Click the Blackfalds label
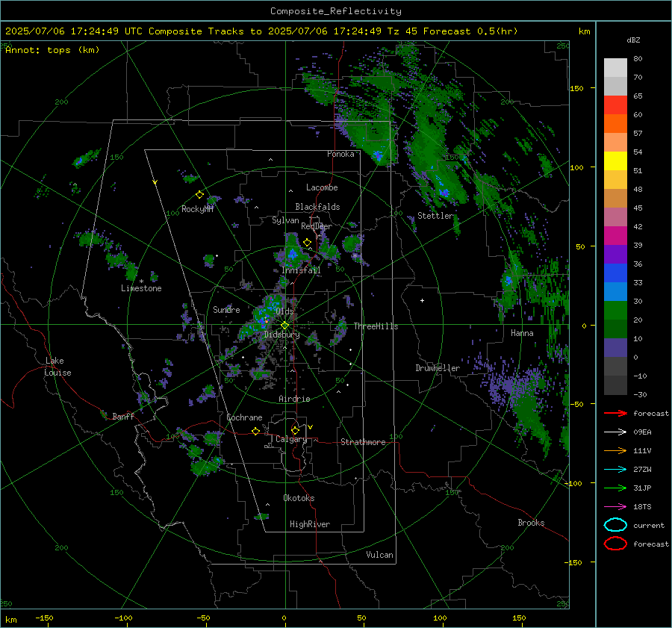 coord(317,207)
